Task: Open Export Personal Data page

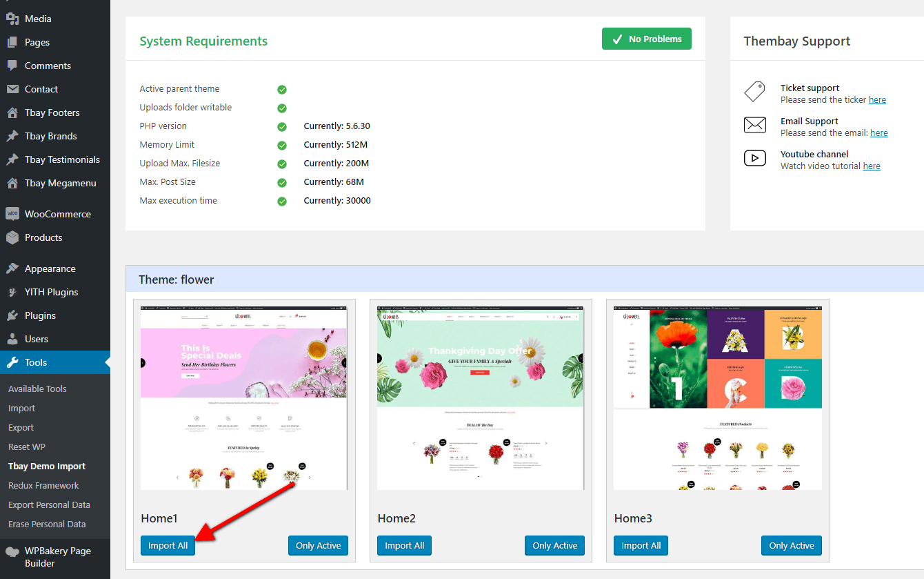Action: coord(49,504)
